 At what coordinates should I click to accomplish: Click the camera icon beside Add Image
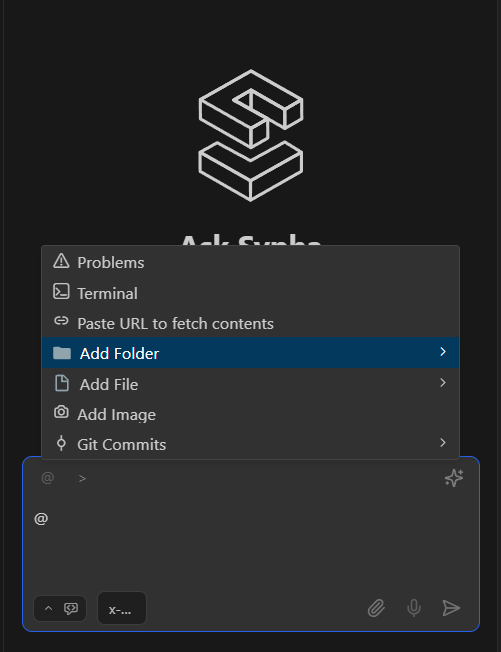(61, 412)
